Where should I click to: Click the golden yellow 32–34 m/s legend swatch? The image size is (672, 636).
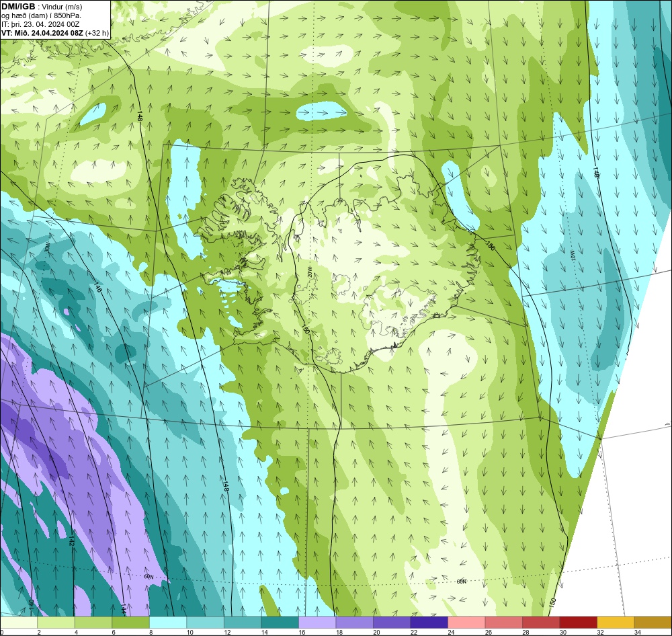[x=616, y=623]
